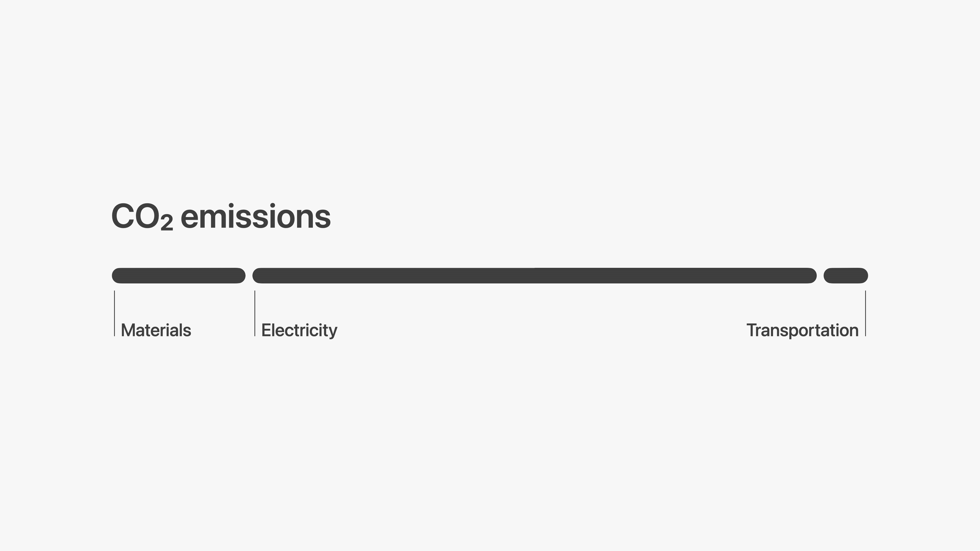Select the long Electricity bar segment
980x551 pixels.
coord(534,276)
